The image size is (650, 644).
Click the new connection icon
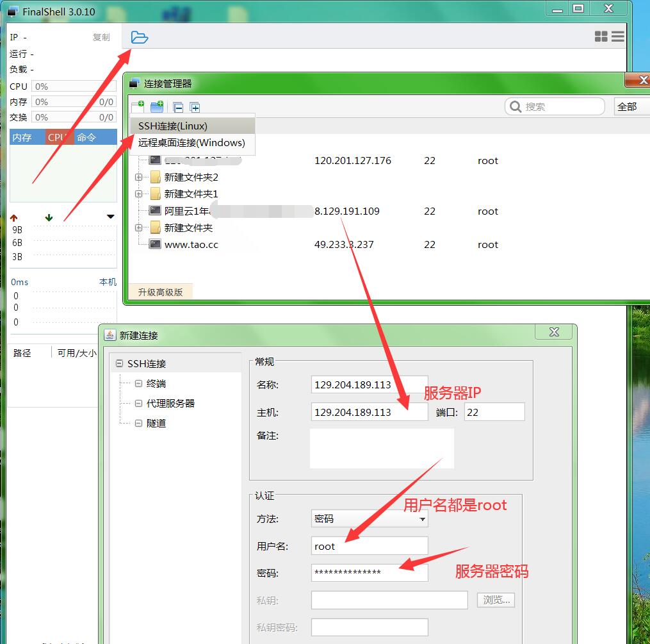tap(138, 106)
